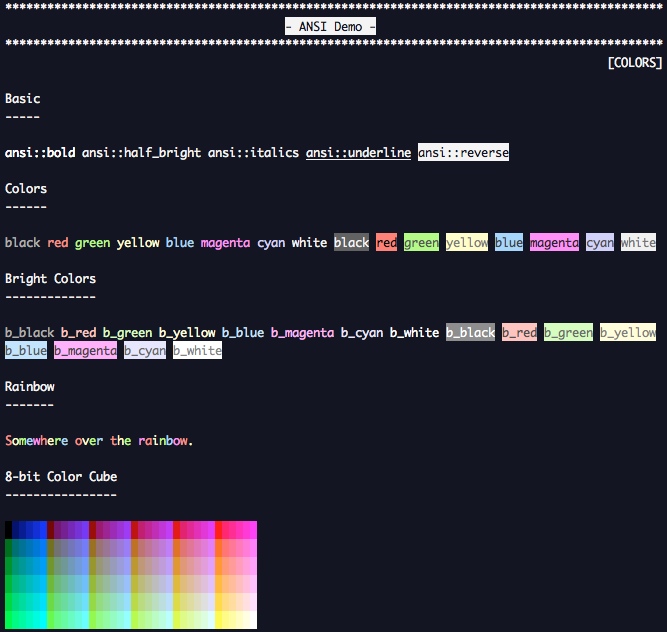
Task: Click the foreground word 'cyan'
Action: (271, 243)
